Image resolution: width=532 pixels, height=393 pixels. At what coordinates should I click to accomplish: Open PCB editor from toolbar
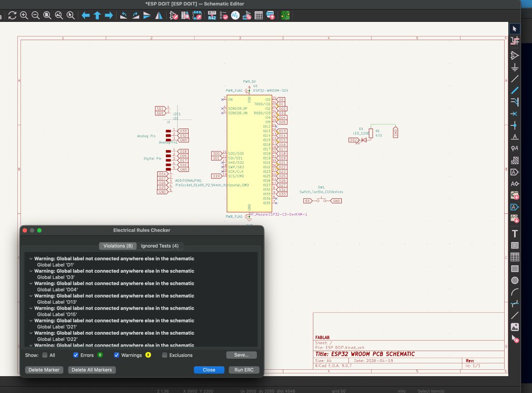click(x=286, y=16)
